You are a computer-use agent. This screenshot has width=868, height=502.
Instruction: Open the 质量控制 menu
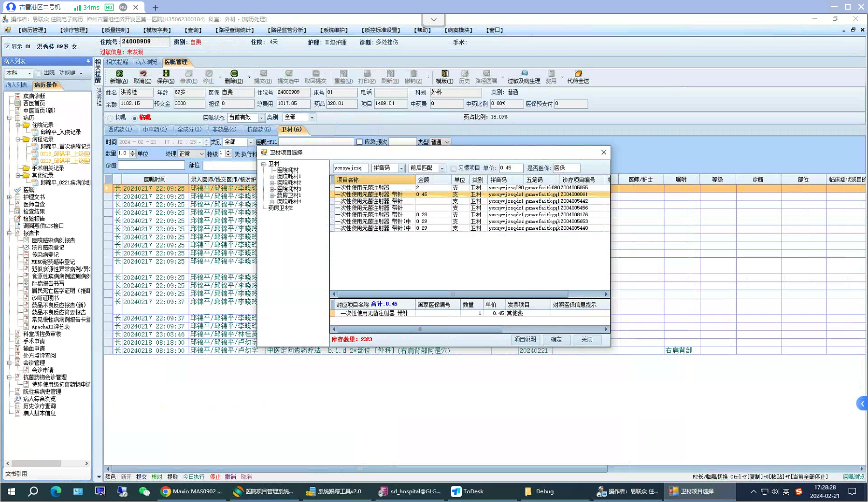click(116, 30)
